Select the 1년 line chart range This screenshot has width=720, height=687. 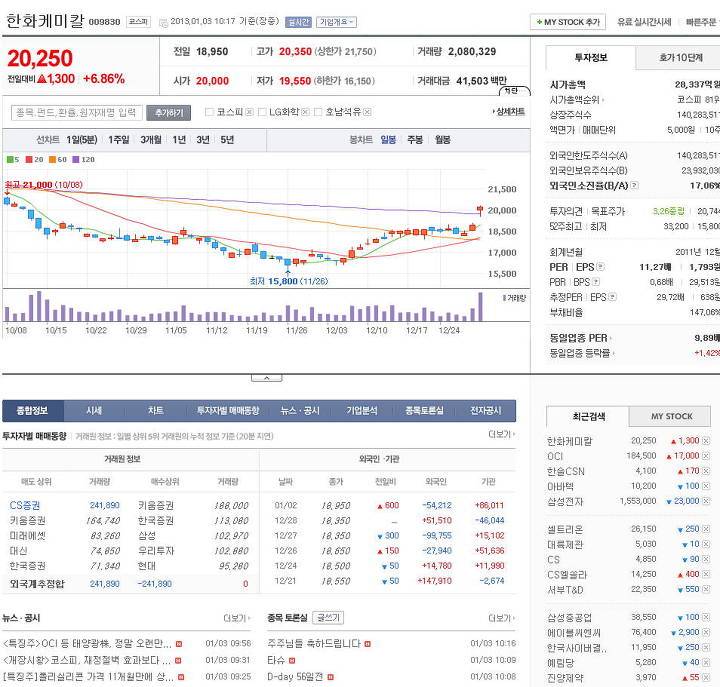point(179,140)
